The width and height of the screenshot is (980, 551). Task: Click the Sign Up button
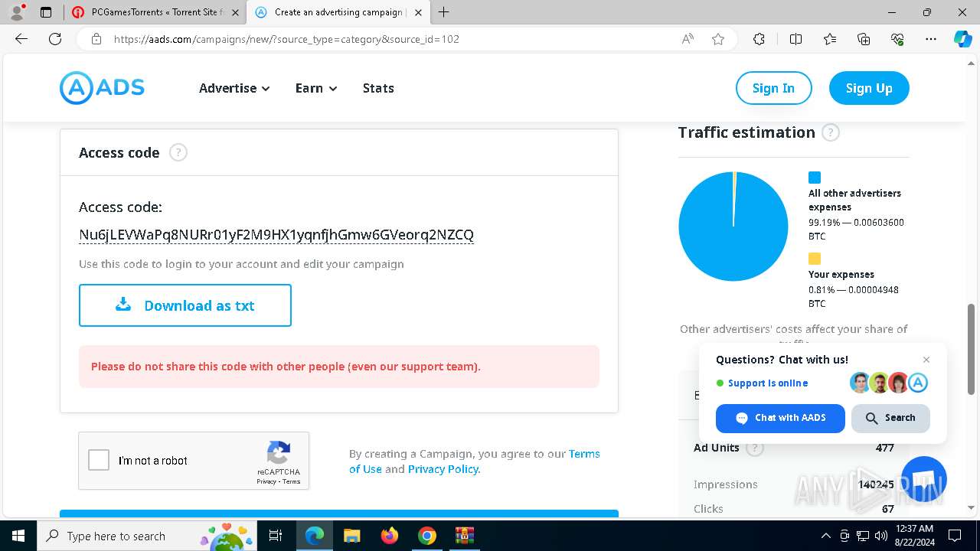pos(869,88)
